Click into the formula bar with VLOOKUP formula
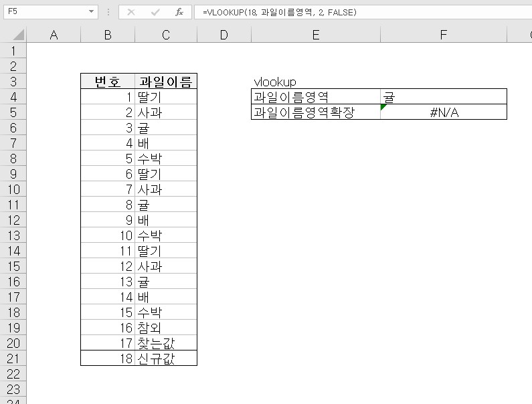532x404 pixels. (363, 13)
